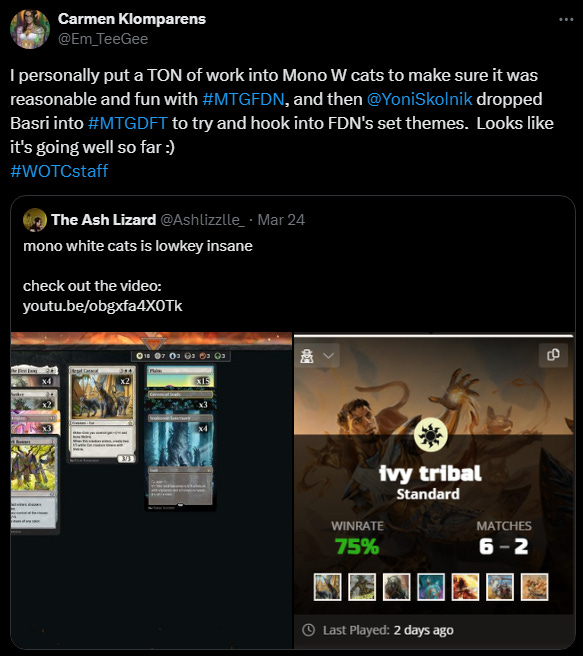Click The Ash Lizard avatar
The width and height of the screenshot is (583, 656).
point(35,220)
